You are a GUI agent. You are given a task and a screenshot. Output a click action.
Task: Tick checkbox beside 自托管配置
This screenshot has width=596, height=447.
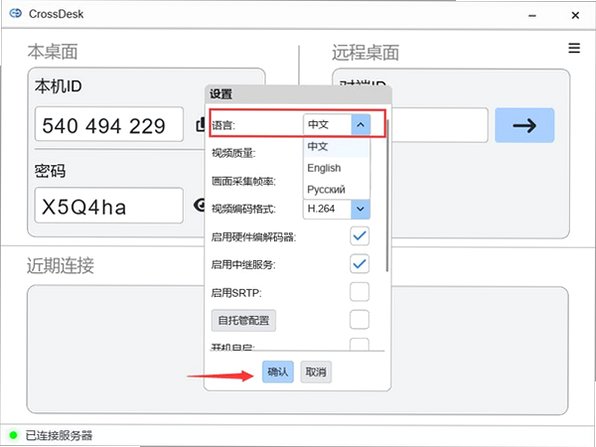click(359, 320)
